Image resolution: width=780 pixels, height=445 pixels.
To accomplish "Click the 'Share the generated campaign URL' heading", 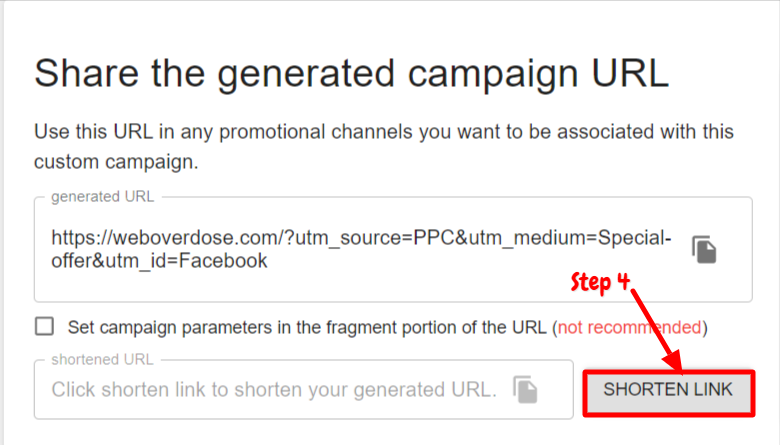I will click(x=351, y=74).
